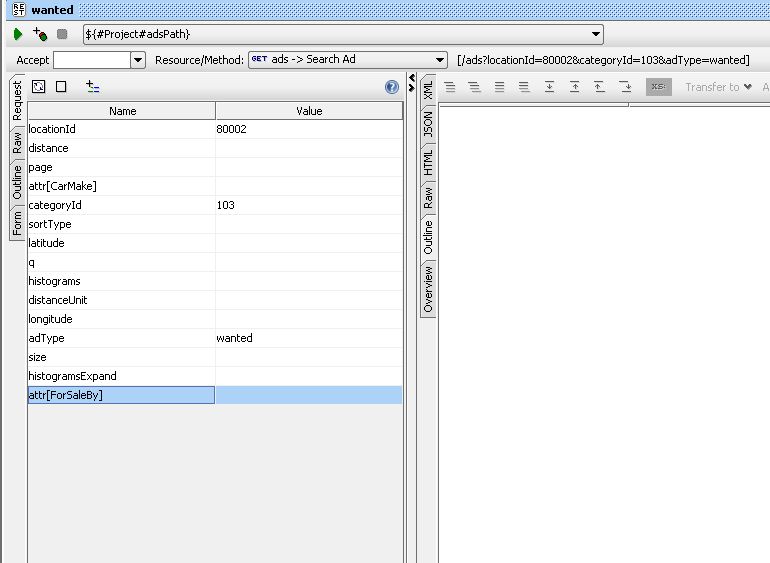
Task: Open the Accept type dropdown arrow
Action: 138,60
